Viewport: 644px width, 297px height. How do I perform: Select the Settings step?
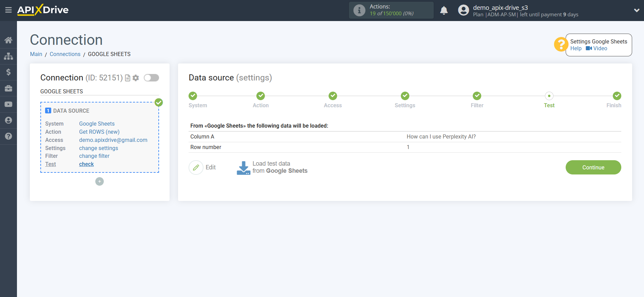click(405, 96)
